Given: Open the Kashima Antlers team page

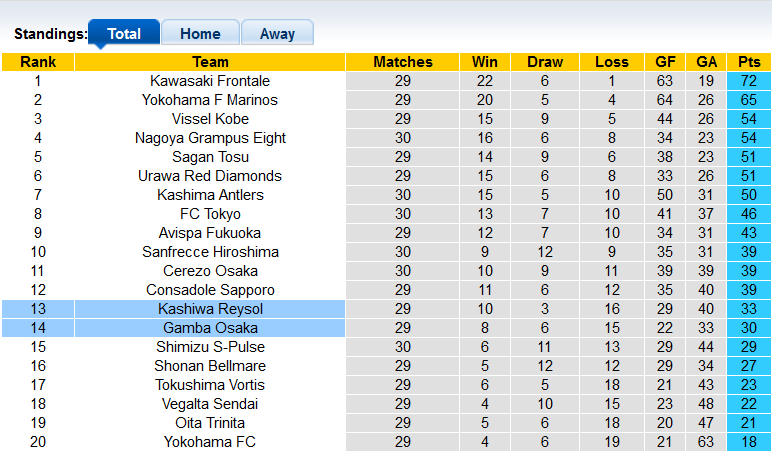Looking at the screenshot, I should pyautogui.click(x=210, y=195).
